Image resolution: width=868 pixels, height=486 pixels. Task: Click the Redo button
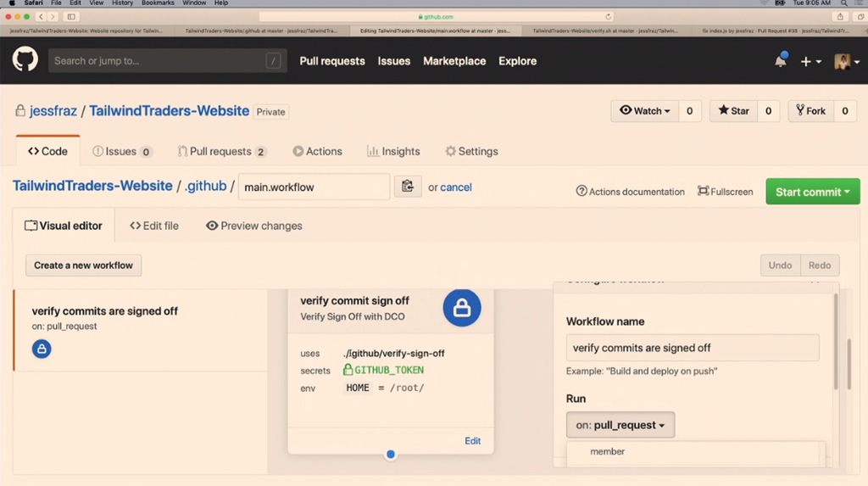(820, 265)
